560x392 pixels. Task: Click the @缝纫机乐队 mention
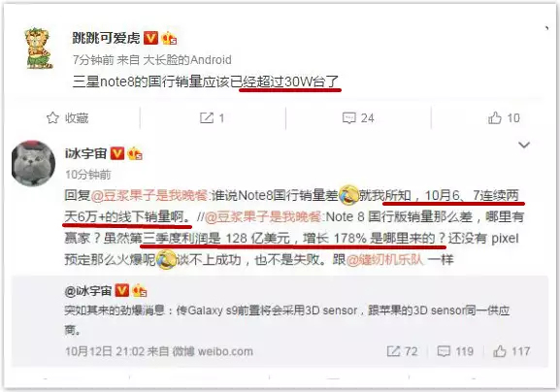[384, 259]
